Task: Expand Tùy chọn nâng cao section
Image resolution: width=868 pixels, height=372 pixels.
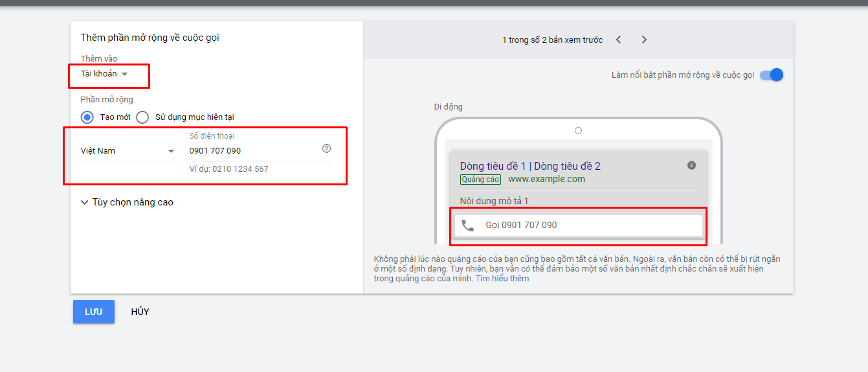Action: 127,202
